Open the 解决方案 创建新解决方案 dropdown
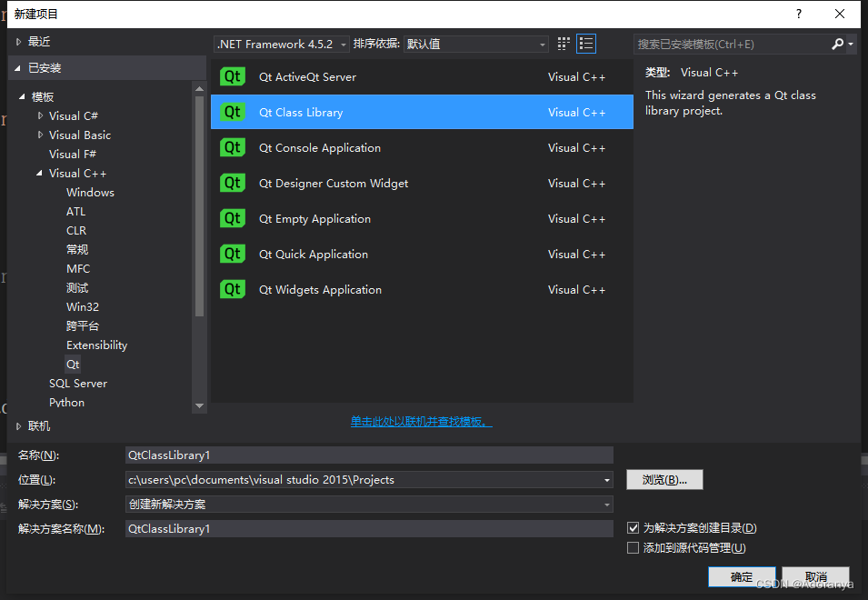 pos(369,505)
